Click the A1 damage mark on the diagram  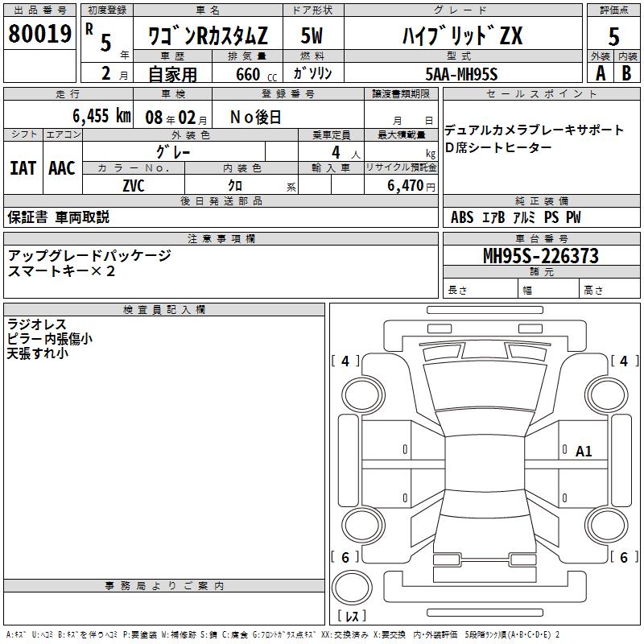point(584,452)
